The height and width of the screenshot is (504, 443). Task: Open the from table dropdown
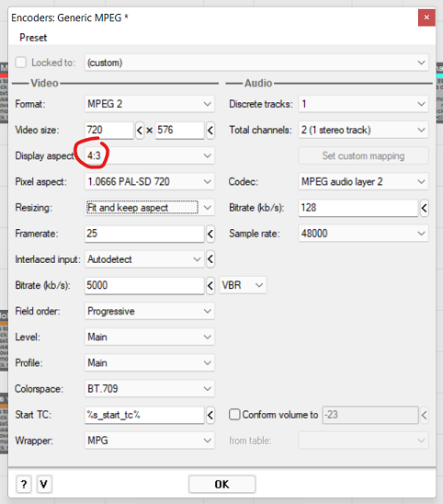tap(363, 441)
